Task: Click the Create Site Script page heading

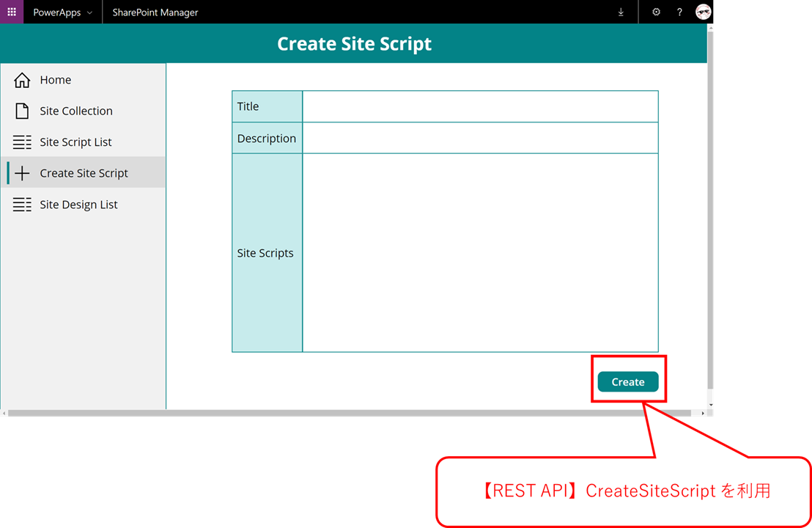Action: 354,44
